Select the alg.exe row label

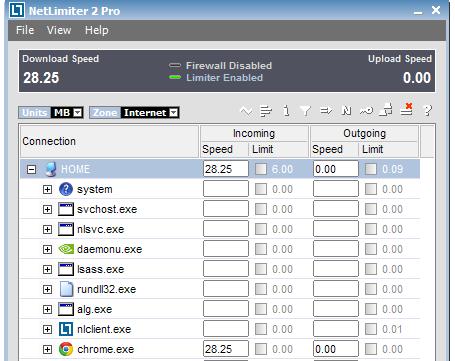coord(95,309)
